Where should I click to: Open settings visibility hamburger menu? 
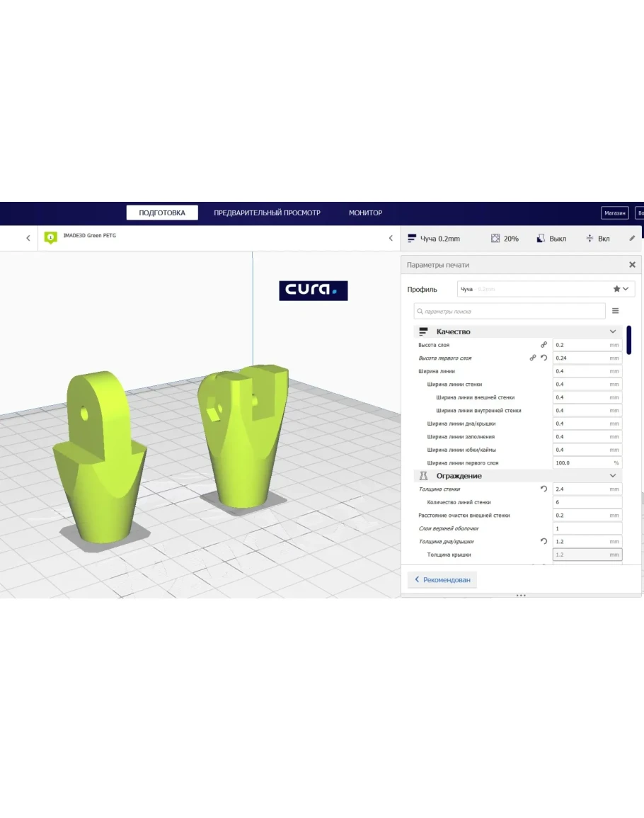point(615,311)
